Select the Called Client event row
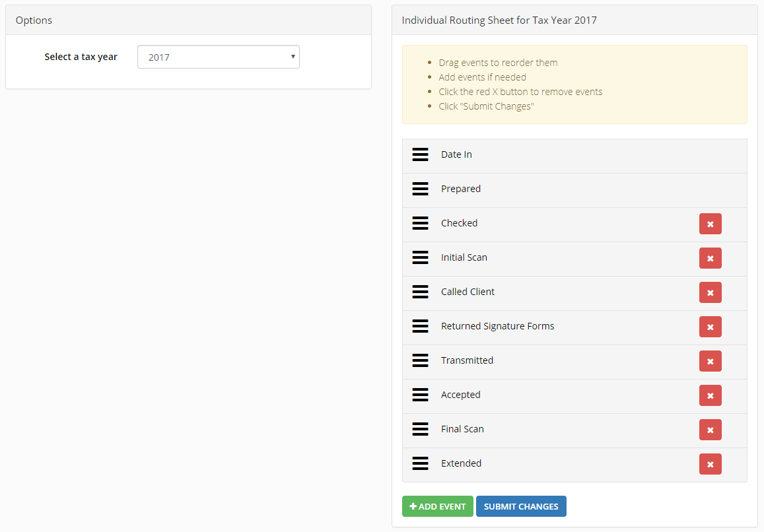 [574, 293]
